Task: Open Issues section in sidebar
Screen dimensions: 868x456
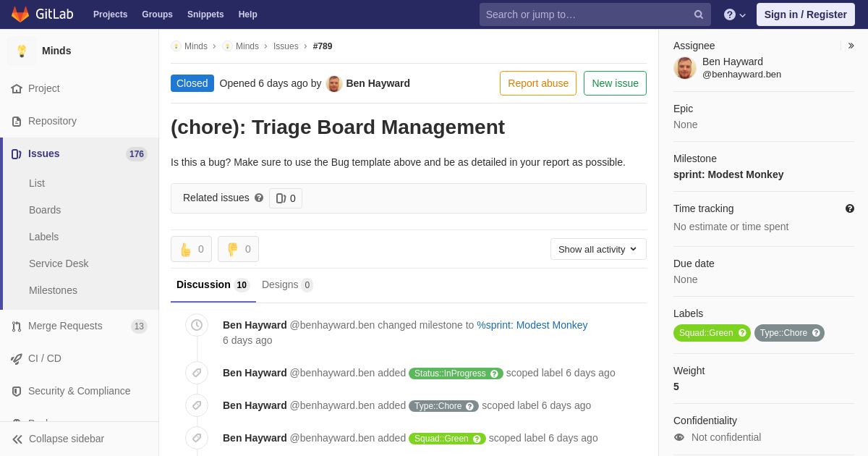Action: (x=80, y=153)
